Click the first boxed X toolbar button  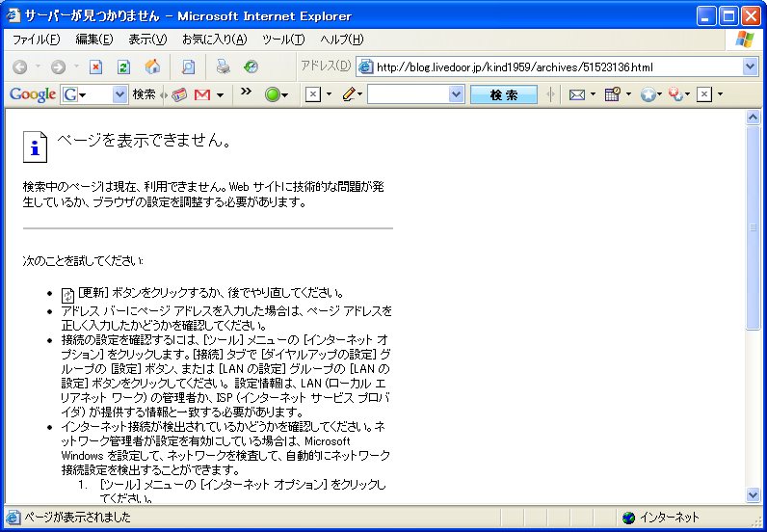[312, 94]
